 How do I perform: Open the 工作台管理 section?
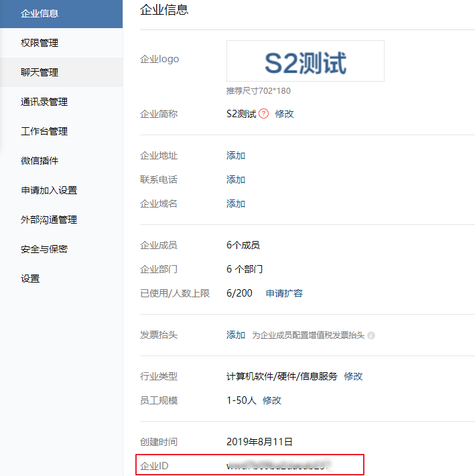click(x=44, y=131)
